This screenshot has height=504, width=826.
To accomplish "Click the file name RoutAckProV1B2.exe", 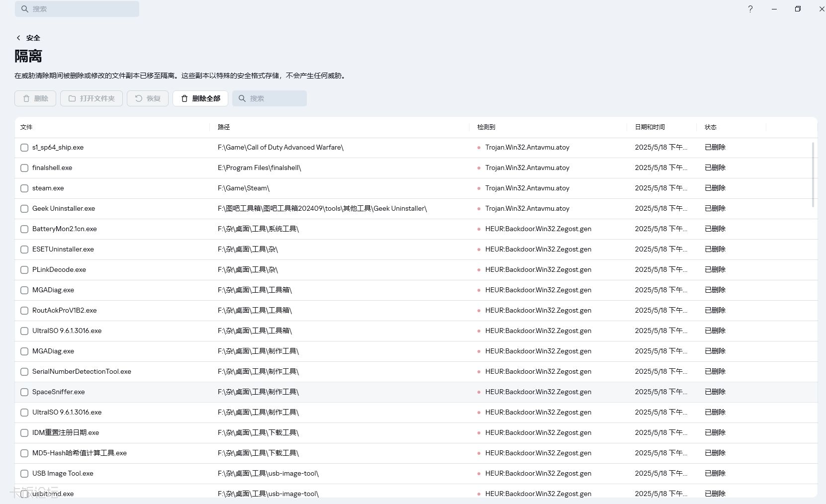I will coord(65,311).
